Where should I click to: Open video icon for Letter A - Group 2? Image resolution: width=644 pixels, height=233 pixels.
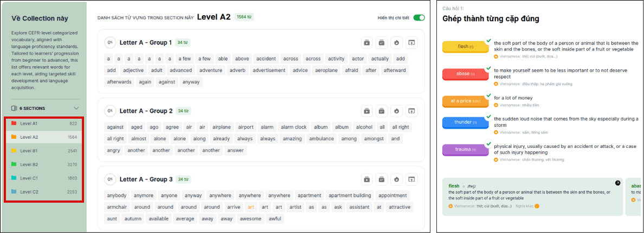[366, 111]
